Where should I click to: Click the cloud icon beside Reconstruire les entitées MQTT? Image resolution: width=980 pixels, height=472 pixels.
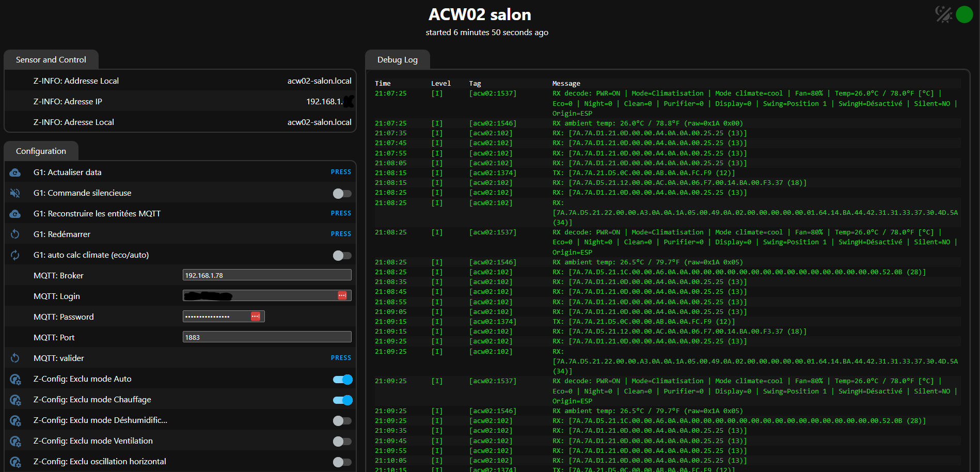coord(15,214)
